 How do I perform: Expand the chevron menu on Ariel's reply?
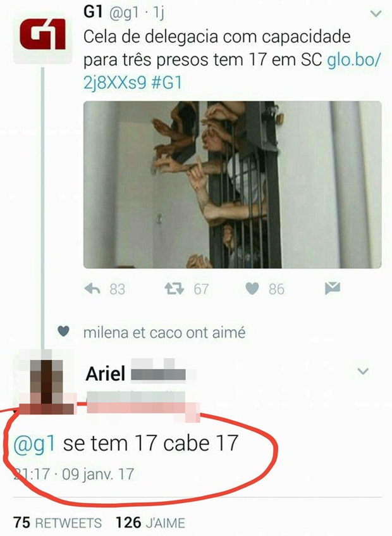363,371
